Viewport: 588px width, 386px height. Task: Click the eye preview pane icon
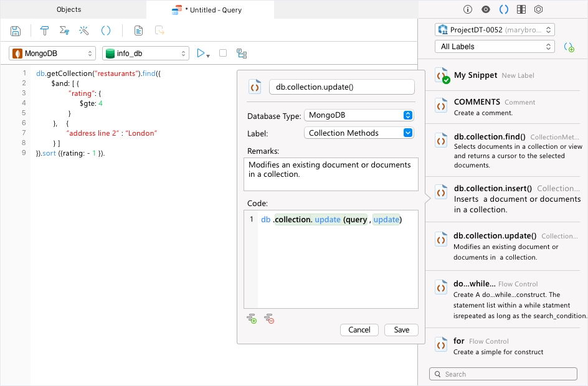pos(486,9)
